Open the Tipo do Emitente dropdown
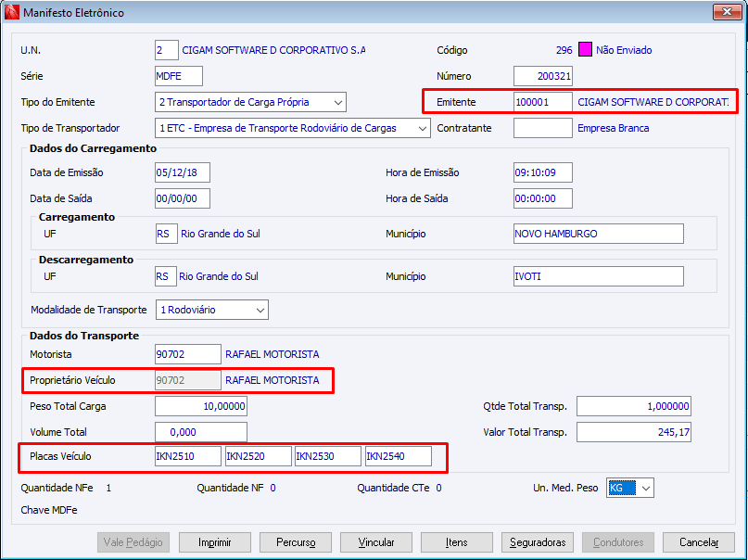Image resolution: width=748 pixels, height=560 pixels. coord(250,102)
